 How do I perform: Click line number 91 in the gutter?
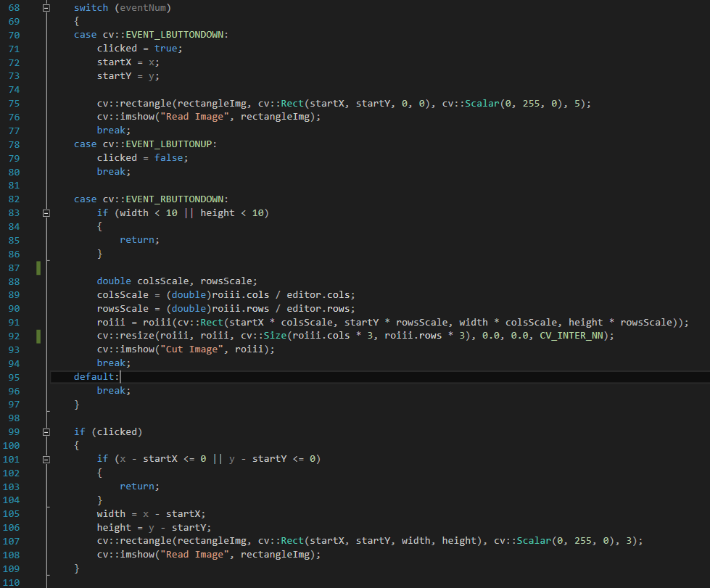point(14,323)
